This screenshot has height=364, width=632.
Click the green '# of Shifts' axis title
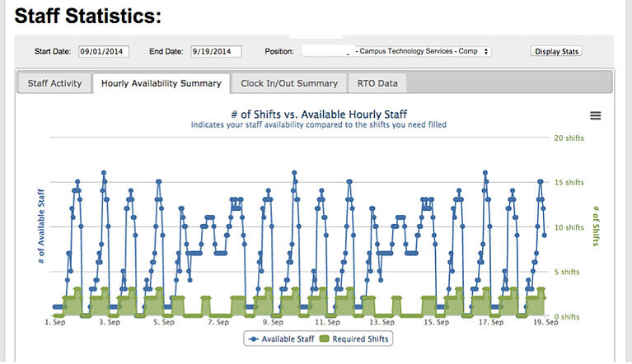(596, 226)
